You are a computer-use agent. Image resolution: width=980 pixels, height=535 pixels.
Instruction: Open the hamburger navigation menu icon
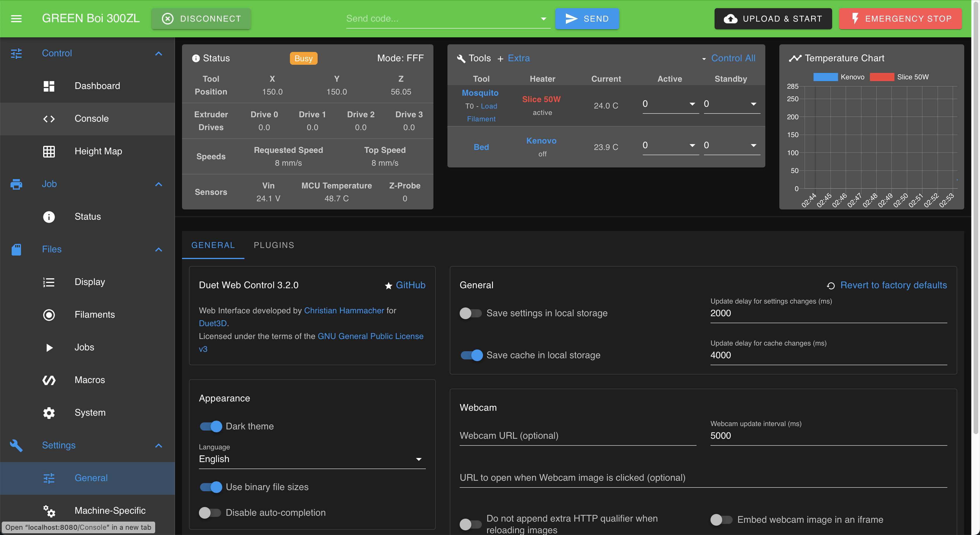[x=16, y=18]
